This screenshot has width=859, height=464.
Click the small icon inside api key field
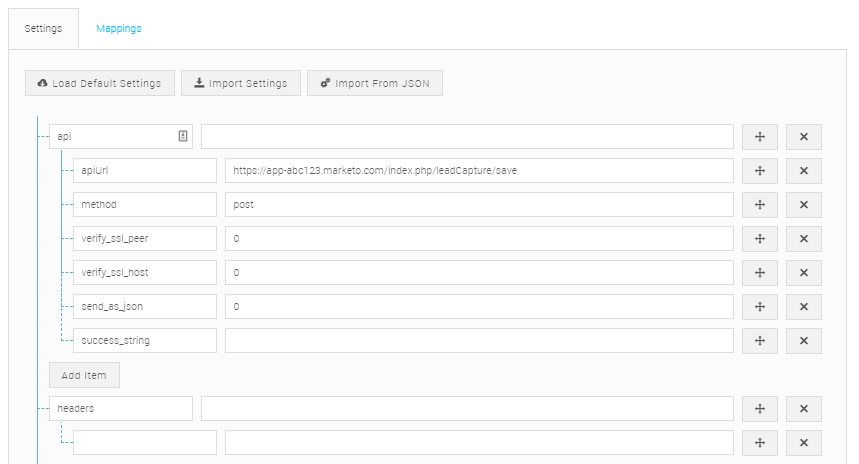coord(183,136)
